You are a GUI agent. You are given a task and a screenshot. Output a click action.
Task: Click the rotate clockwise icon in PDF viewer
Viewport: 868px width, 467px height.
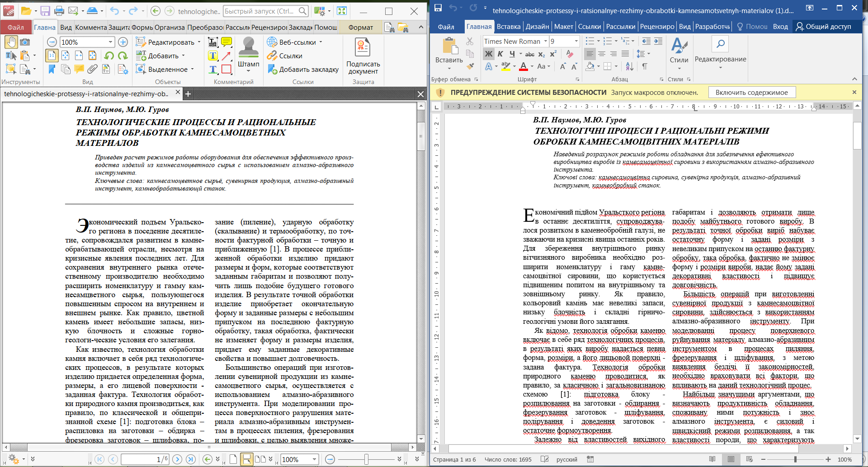[123, 56]
